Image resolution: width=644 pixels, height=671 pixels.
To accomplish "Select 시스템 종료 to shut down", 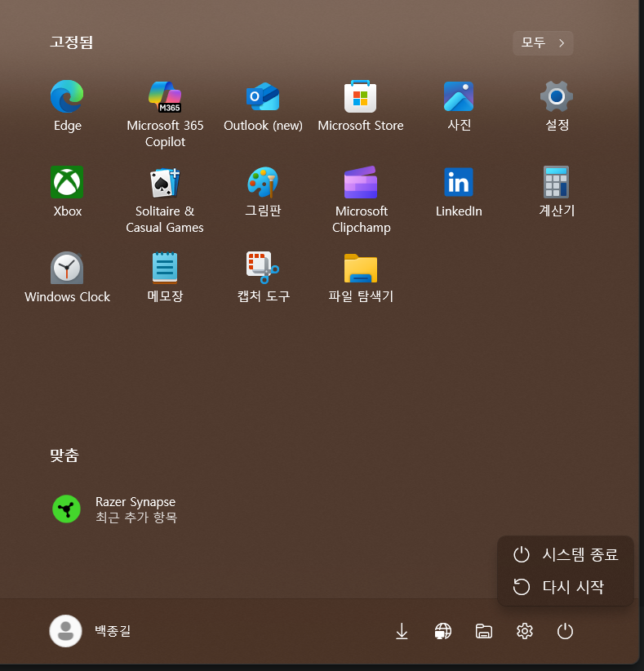I will click(566, 554).
